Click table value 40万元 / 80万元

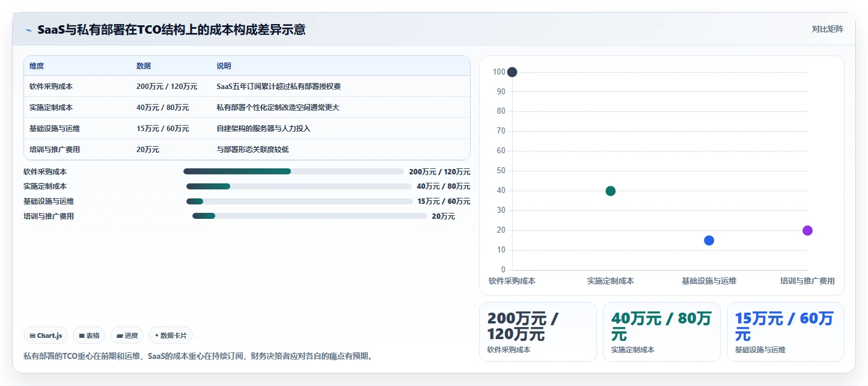click(162, 108)
